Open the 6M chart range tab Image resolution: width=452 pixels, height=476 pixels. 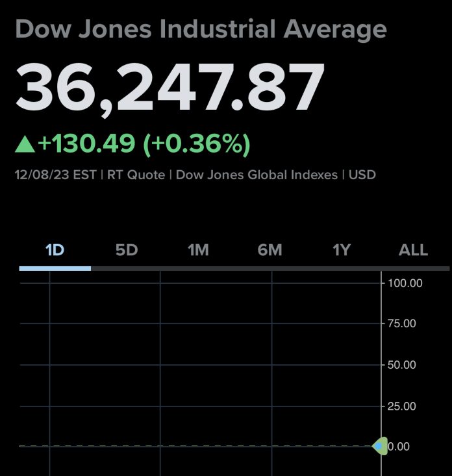pyautogui.click(x=270, y=250)
